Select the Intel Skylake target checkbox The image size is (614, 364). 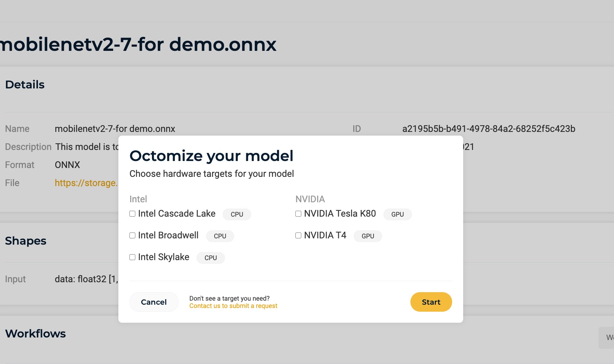[132, 257]
